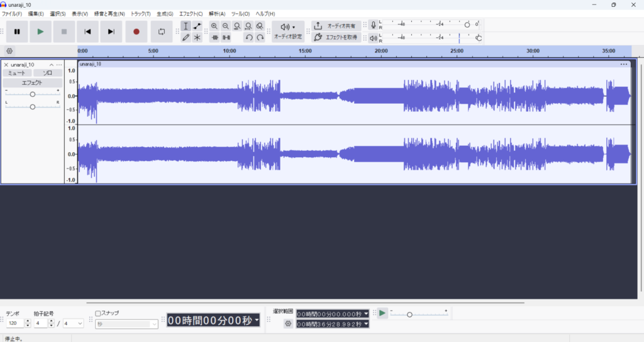Image resolution: width=644 pixels, height=342 pixels.
Task: Select the Envelope tool
Action: [197, 26]
